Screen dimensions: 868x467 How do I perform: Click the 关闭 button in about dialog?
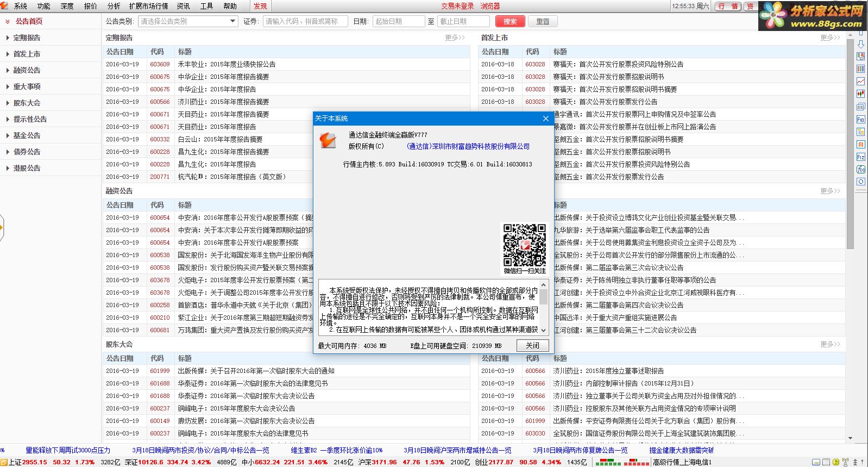(x=532, y=345)
